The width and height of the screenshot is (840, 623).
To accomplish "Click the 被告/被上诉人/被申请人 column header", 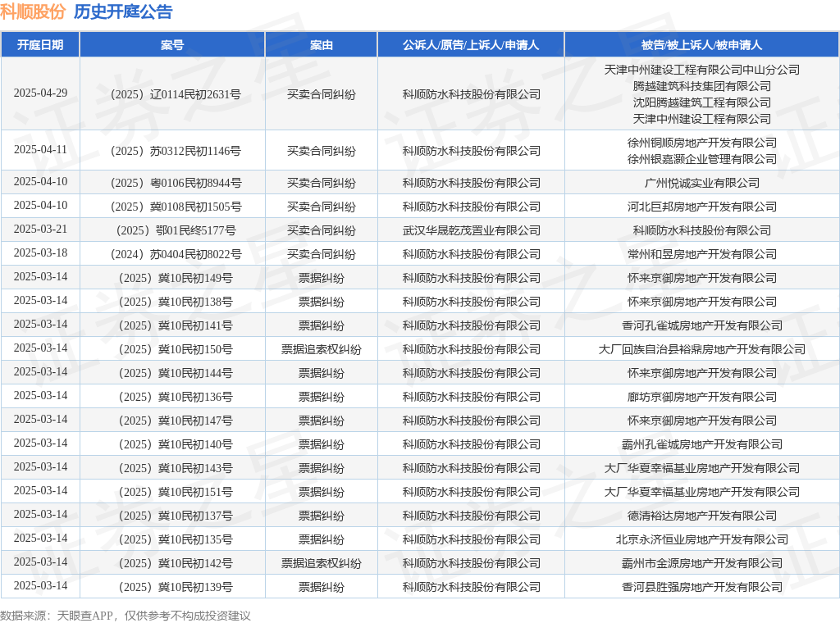I will coord(702,45).
